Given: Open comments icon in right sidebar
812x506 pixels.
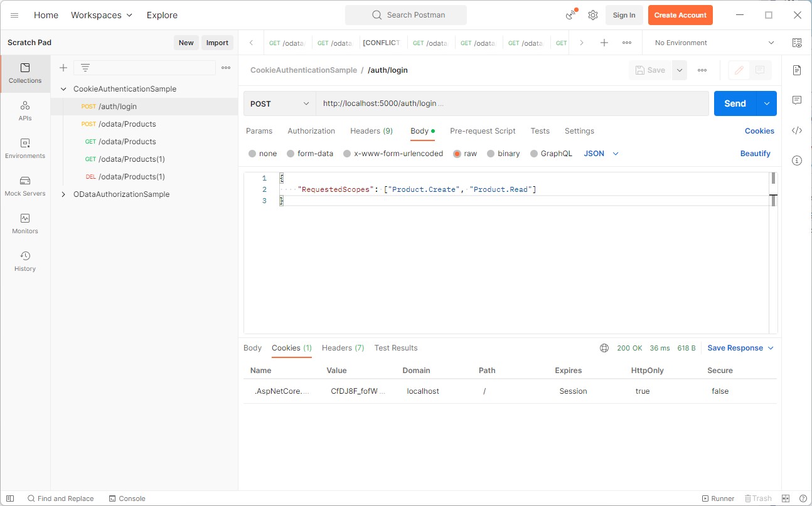Looking at the screenshot, I should (x=797, y=100).
